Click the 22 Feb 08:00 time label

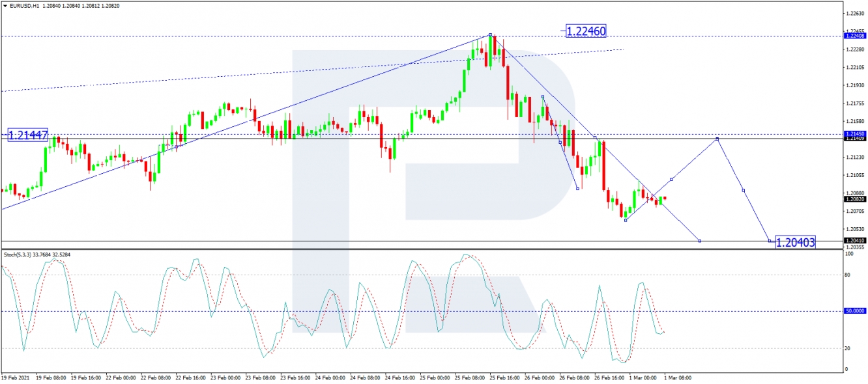154,377
